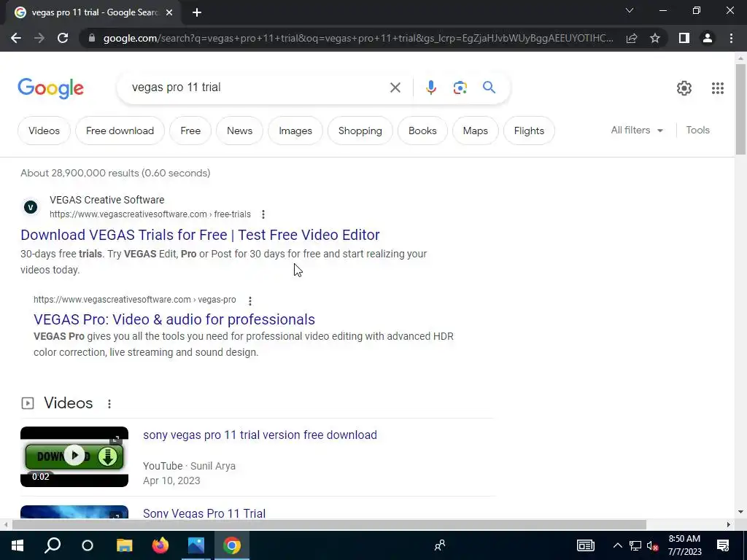The width and height of the screenshot is (747, 560).
Task: Open more options for vegas-pro result
Action: click(x=250, y=300)
